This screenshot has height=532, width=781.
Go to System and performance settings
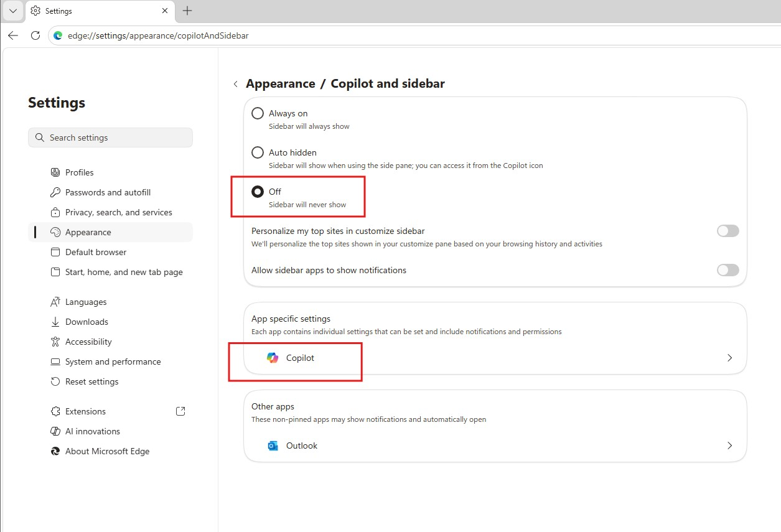click(x=113, y=362)
